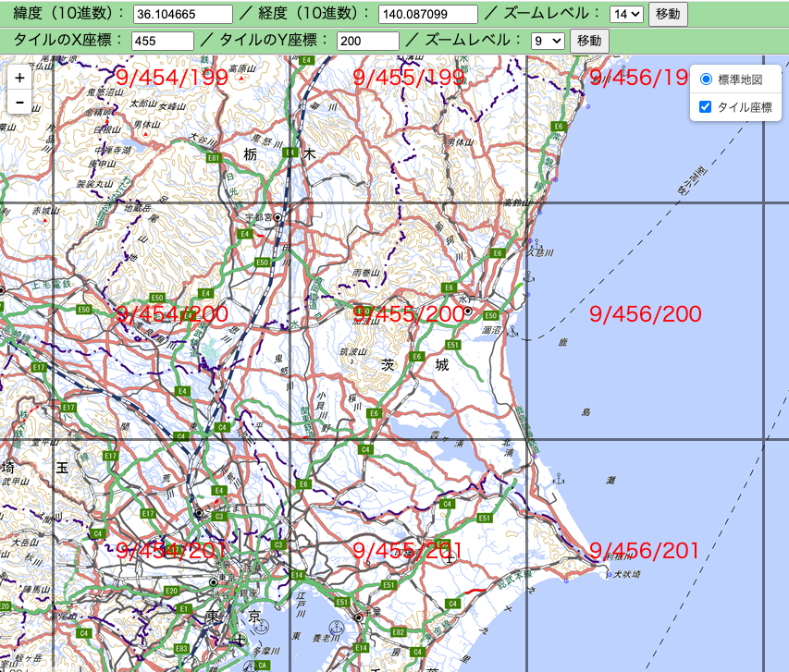
Task: Click the red 9/455/200 tile label
Action: pos(410,314)
